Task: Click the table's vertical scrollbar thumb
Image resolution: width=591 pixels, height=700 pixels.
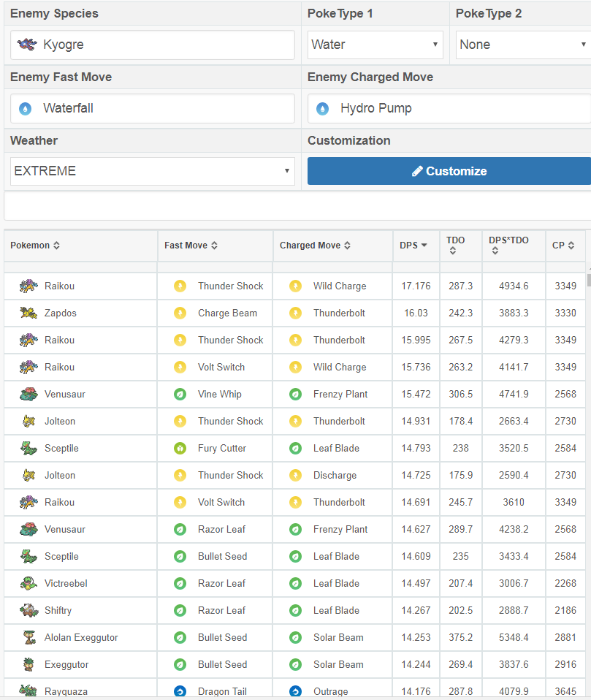Action: coord(589,280)
